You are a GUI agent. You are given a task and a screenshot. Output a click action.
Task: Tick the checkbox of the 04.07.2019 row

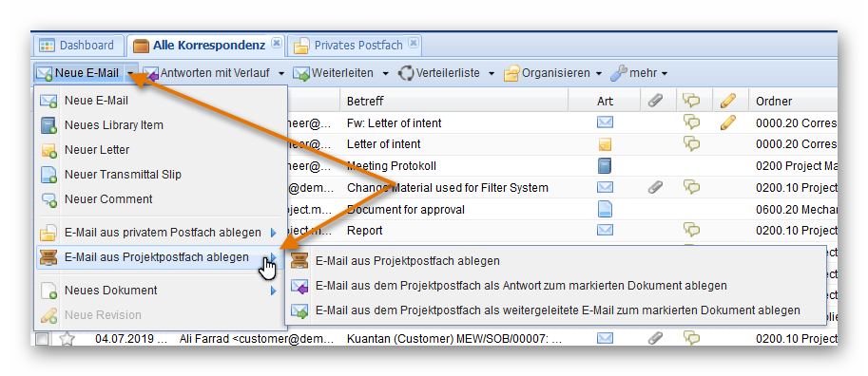click(x=42, y=338)
